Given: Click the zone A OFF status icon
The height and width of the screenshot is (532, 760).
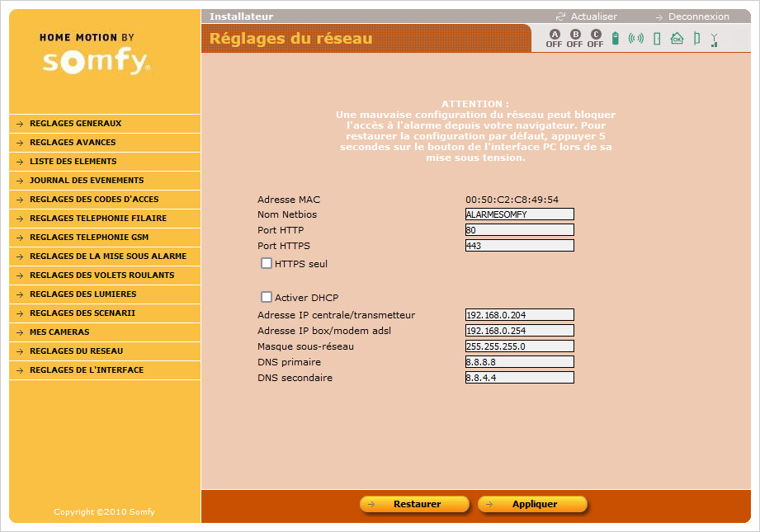Looking at the screenshot, I should pyautogui.click(x=554, y=38).
